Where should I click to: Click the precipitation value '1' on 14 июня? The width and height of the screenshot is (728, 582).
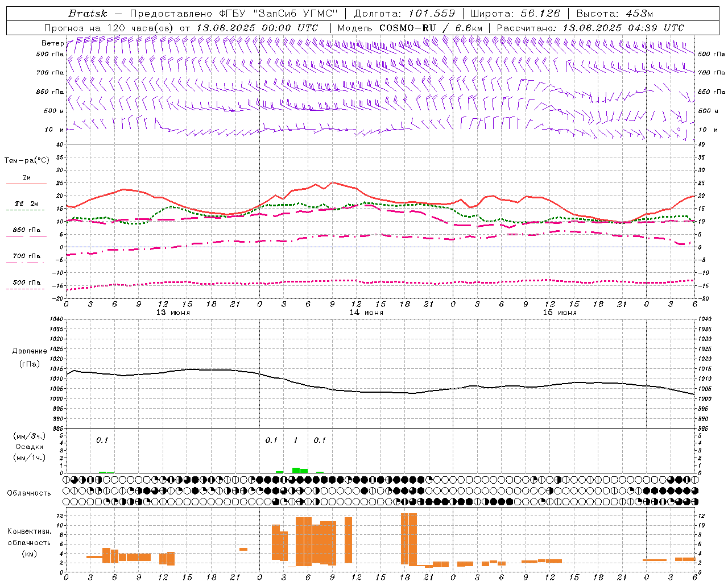pos(296,440)
